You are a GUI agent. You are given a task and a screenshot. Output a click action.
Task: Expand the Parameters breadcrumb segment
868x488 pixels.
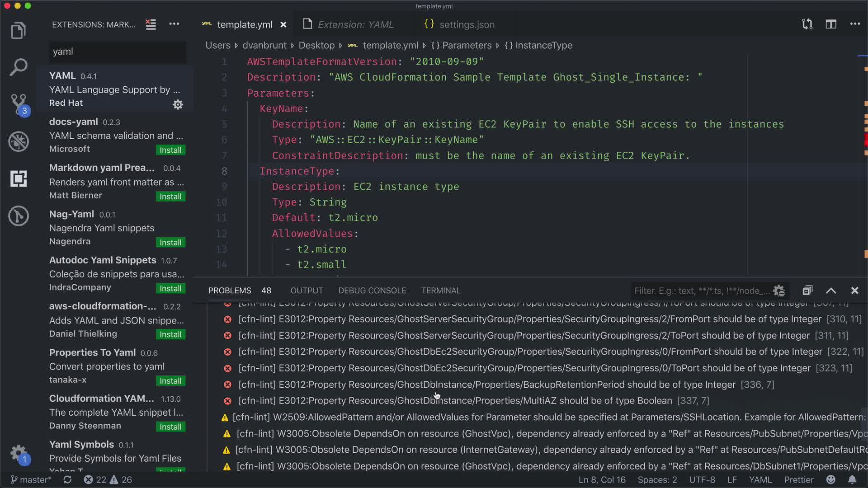coord(466,45)
